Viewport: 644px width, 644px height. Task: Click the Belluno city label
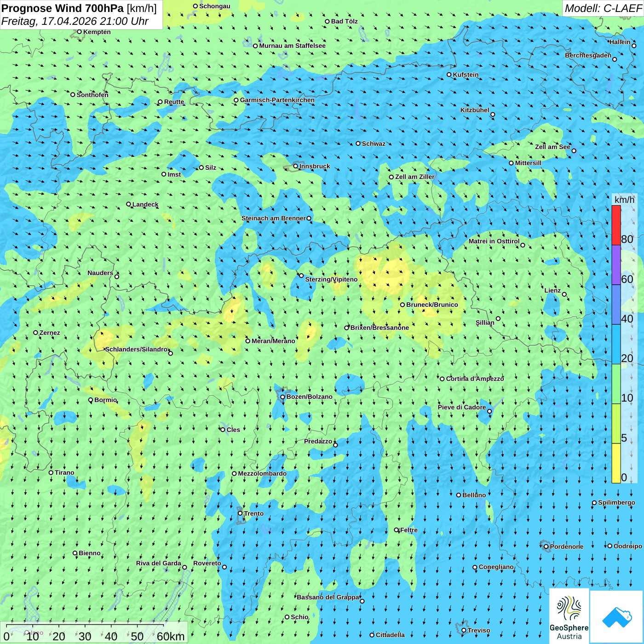pyautogui.click(x=474, y=495)
